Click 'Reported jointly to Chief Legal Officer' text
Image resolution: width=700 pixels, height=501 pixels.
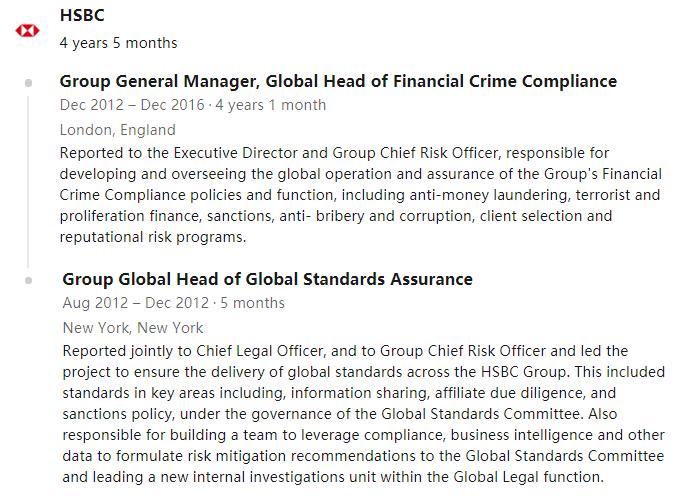[x=193, y=351]
